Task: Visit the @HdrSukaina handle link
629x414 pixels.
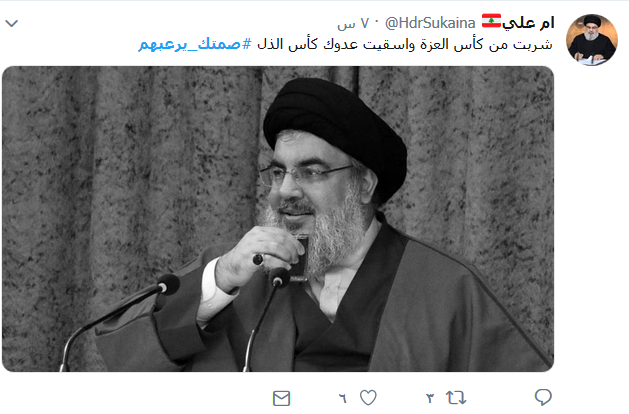Action: [x=430, y=23]
